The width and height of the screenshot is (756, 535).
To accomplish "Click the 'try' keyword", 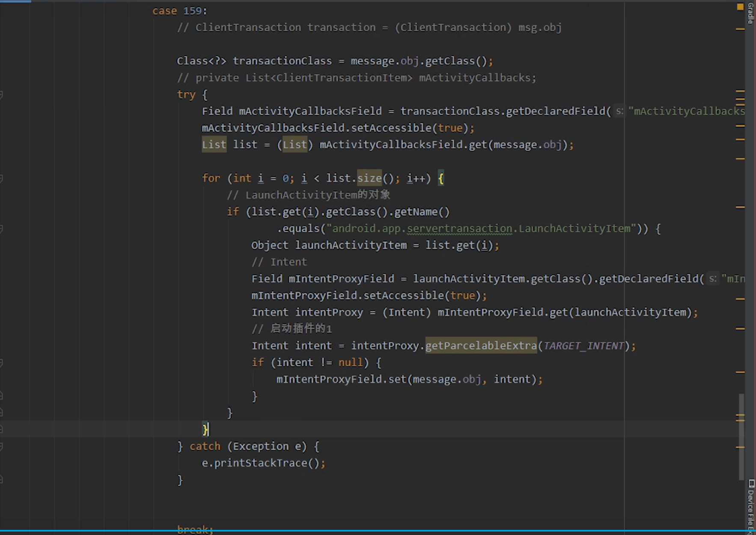I will pyautogui.click(x=186, y=95).
